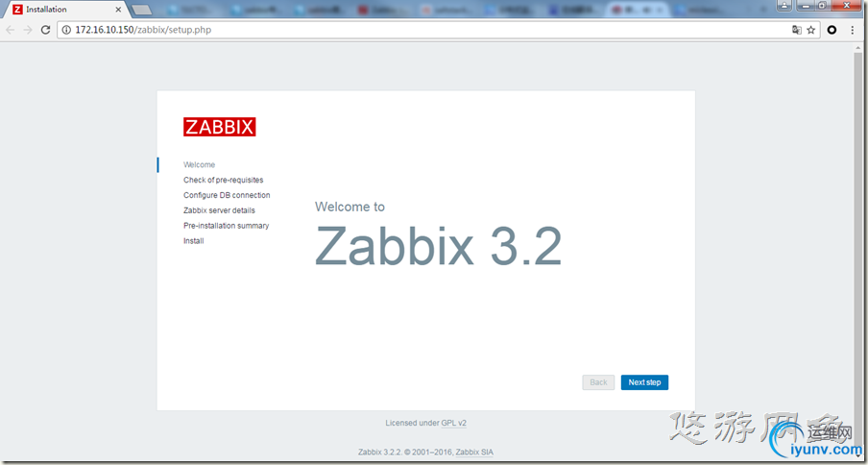Click the red ZABBIX logo
The width and height of the screenshot is (868, 465).
[x=220, y=127]
